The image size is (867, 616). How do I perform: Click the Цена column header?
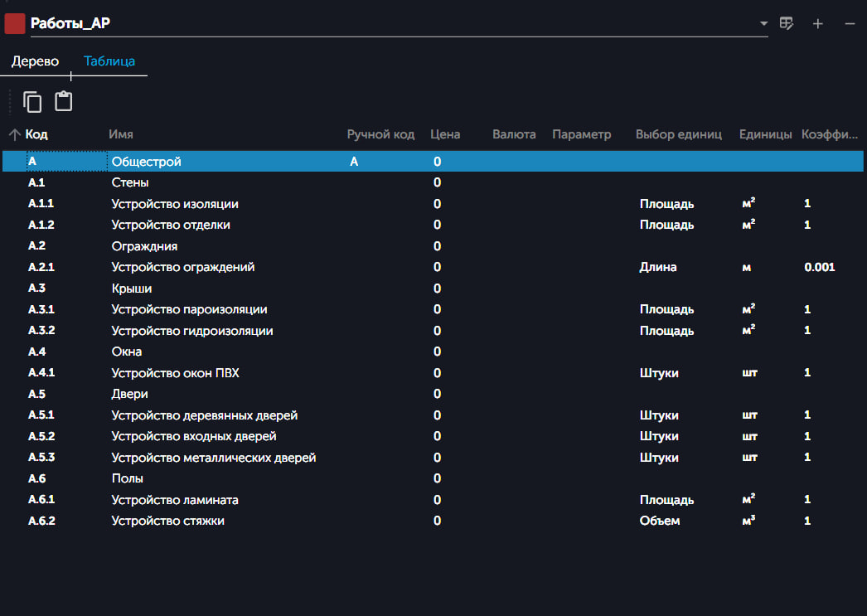point(445,134)
